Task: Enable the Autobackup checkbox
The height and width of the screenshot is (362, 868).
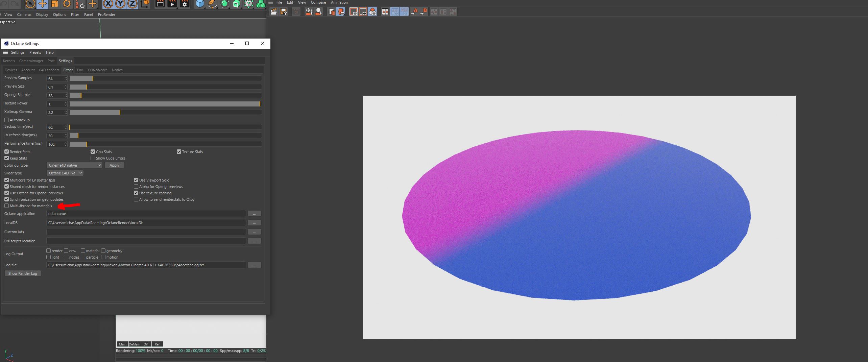Action: (7, 120)
